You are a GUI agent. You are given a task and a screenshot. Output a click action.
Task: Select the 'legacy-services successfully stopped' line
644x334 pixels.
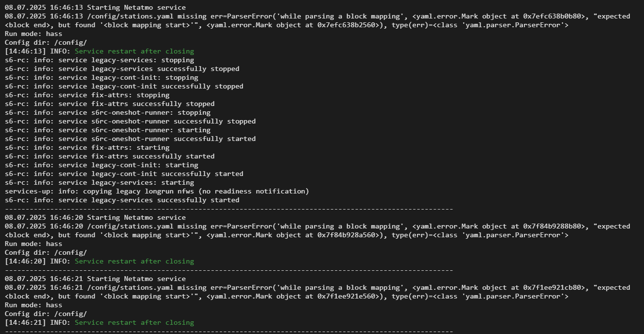[x=122, y=69]
